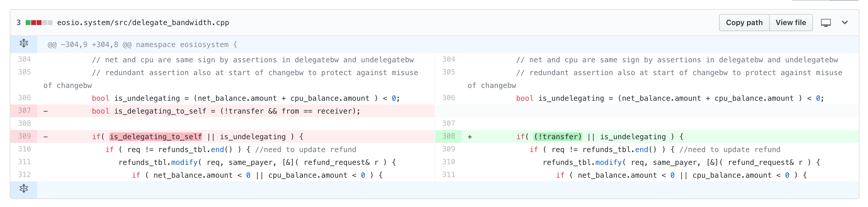Select line number 304 in left pane

pyautogui.click(x=24, y=59)
